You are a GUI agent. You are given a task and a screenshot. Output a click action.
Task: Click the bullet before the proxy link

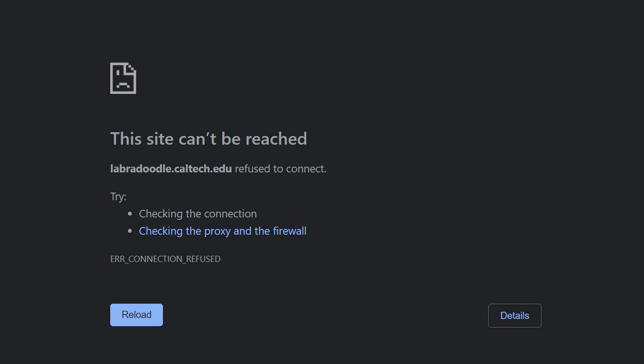(130, 231)
